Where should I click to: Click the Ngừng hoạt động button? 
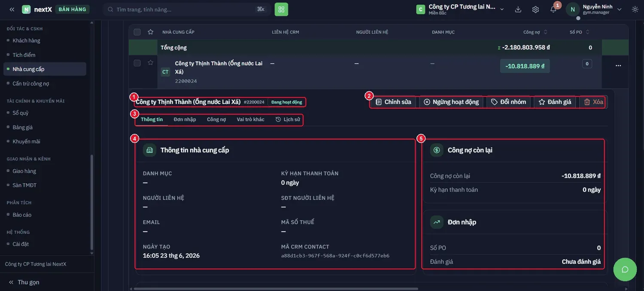451,102
